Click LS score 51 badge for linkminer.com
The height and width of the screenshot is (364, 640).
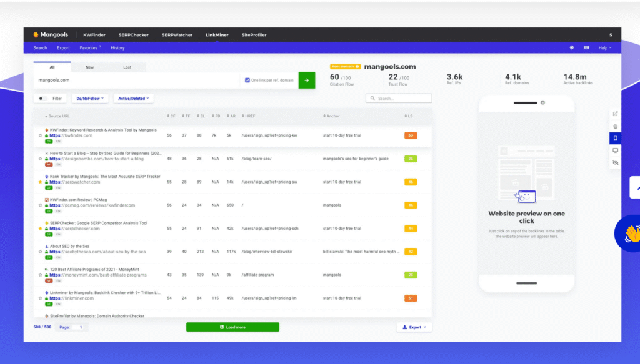tap(411, 298)
